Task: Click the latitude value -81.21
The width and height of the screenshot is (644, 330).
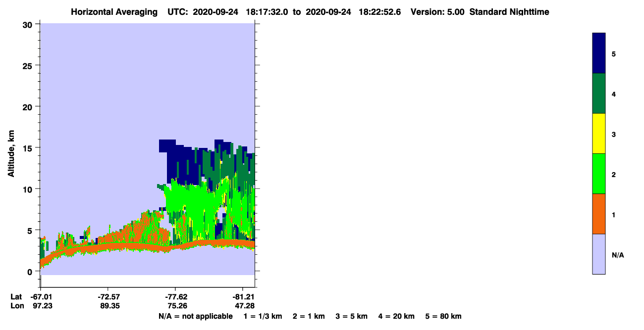Action: (243, 297)
